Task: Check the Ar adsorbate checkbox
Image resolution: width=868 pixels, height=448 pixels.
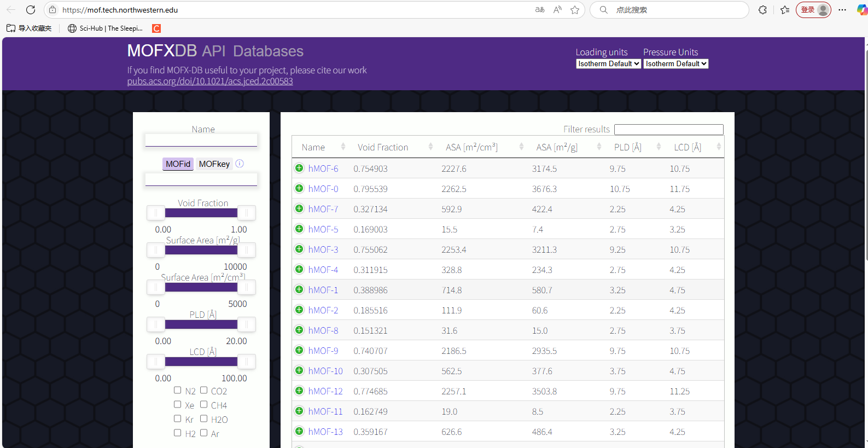Action: (203, 433)
